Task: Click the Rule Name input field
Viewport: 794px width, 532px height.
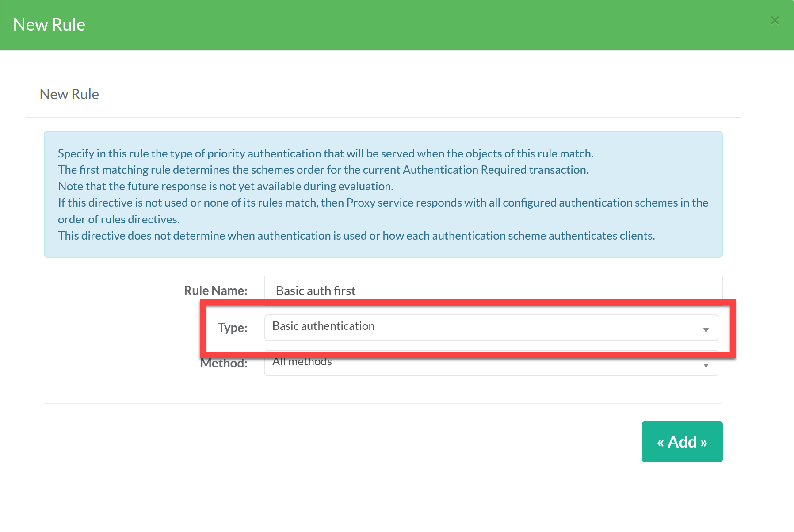Action: [493, 290]
